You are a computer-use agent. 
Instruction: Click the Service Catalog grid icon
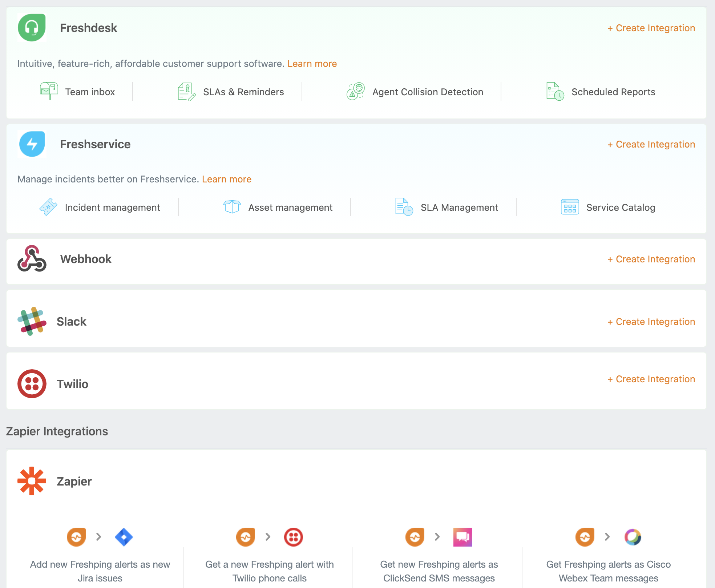570,207
